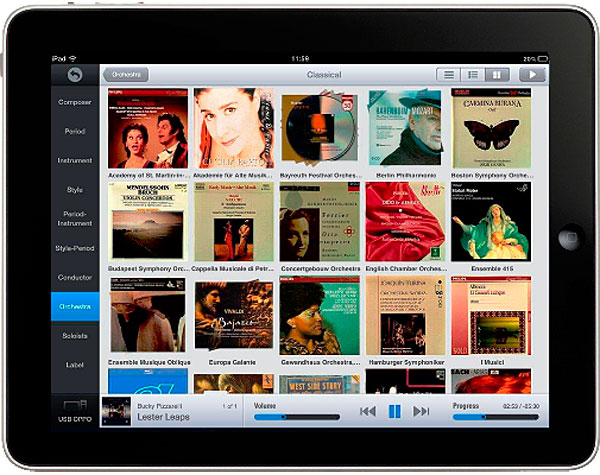The height and width of the screenshot is (475, 600).
Task: Tap the back arrow icon in sidebar header
Action: pyautogui.click(x=75, y=75)
